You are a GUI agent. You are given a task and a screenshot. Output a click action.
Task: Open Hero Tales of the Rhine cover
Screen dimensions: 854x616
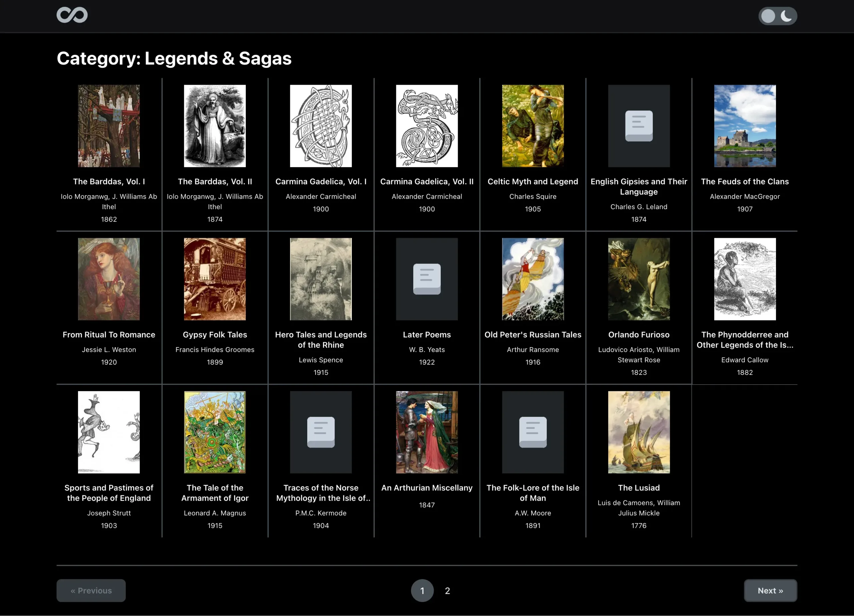tap(321, 279)
